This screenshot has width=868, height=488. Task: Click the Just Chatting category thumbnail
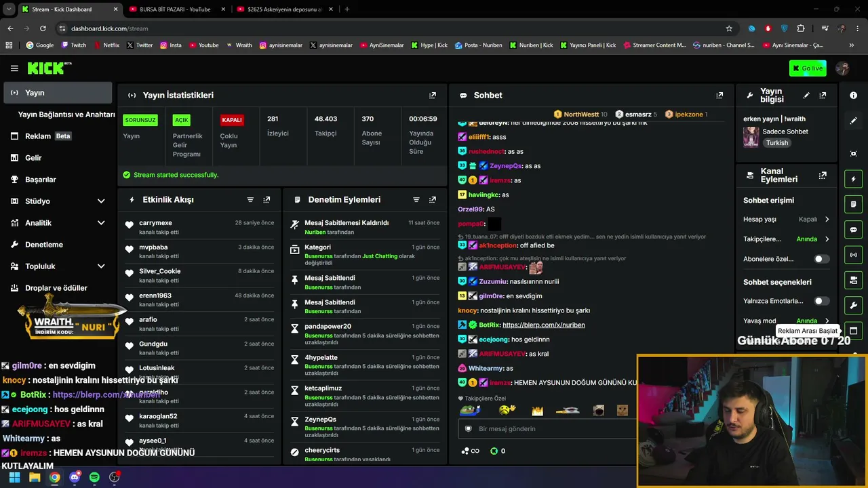pos(751,137)
